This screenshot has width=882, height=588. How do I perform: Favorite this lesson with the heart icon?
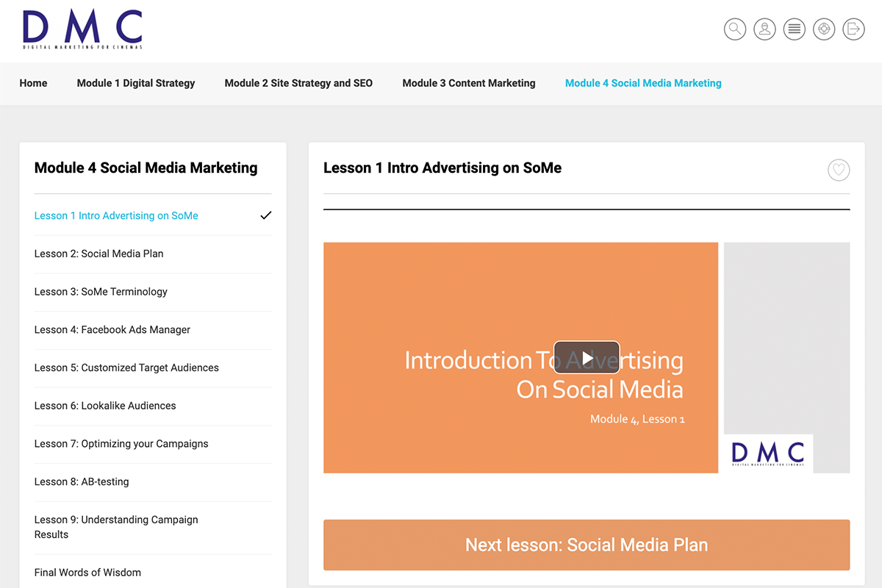839,171
